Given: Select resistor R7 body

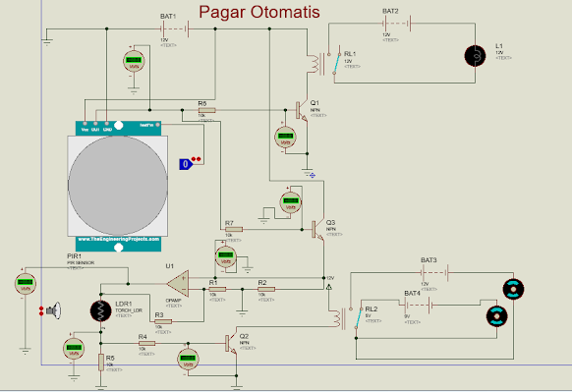Looking at the screenshot, I should click(234, 229).
